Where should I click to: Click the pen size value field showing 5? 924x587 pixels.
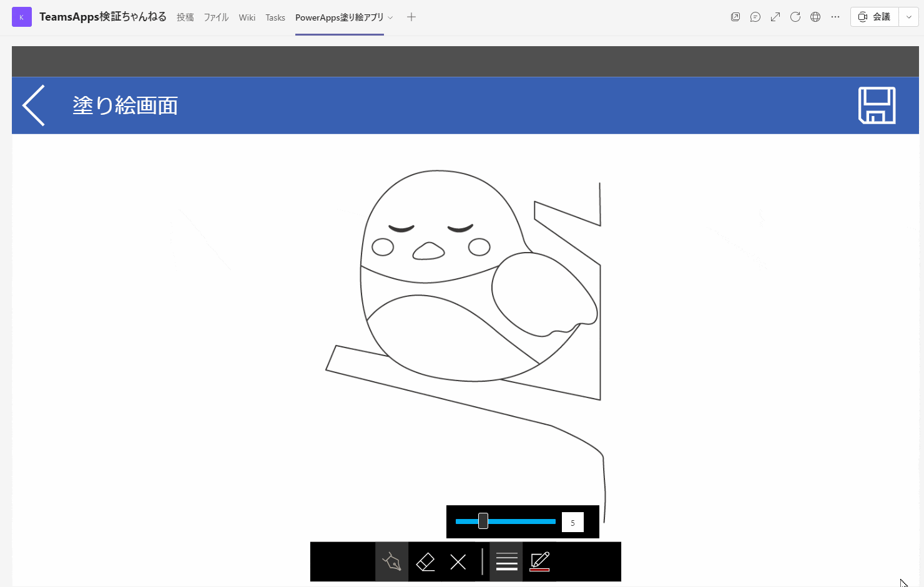(572, 522)
